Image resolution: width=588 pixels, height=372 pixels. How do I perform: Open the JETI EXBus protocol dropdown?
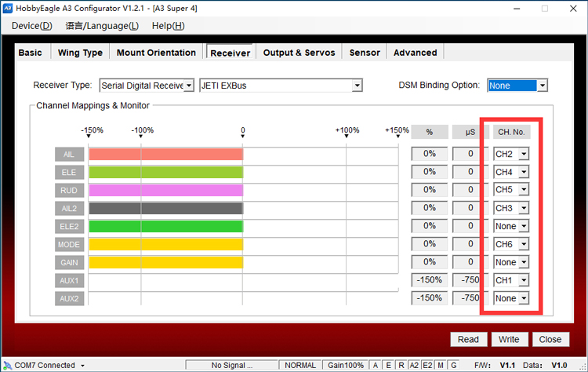pyautogui.click(x=358, y=86)
